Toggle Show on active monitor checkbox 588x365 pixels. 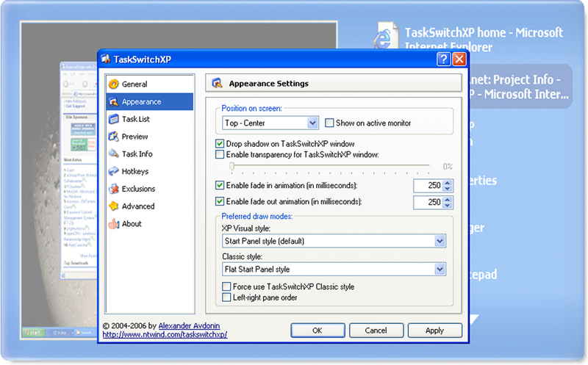pyautogui.click(x=329, y=123)
